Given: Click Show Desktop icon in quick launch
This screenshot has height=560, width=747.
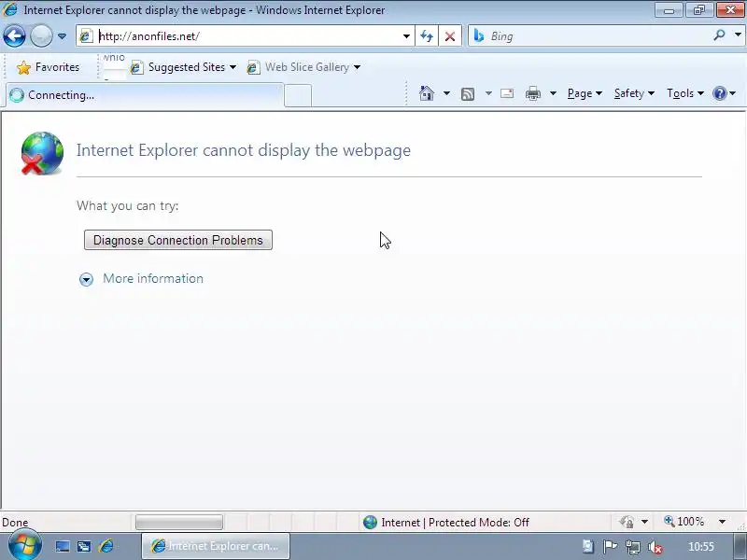Looking at the screenshot, I should coord(62,547).
